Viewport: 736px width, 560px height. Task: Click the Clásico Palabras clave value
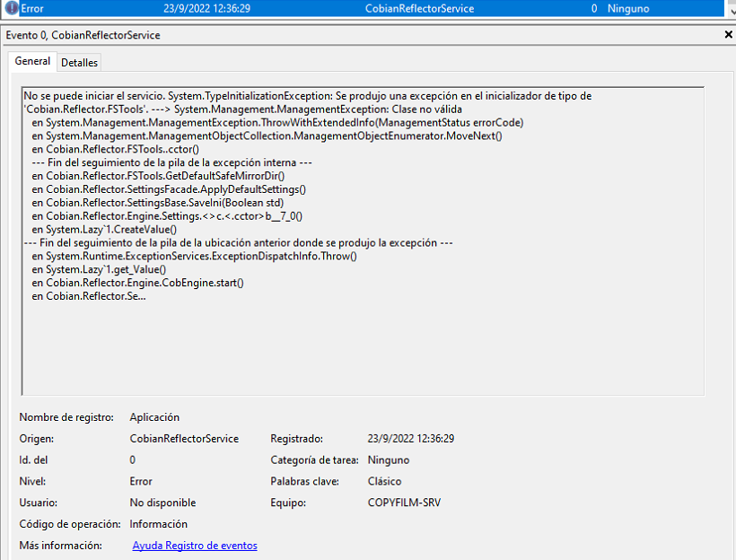pos(384,481)
